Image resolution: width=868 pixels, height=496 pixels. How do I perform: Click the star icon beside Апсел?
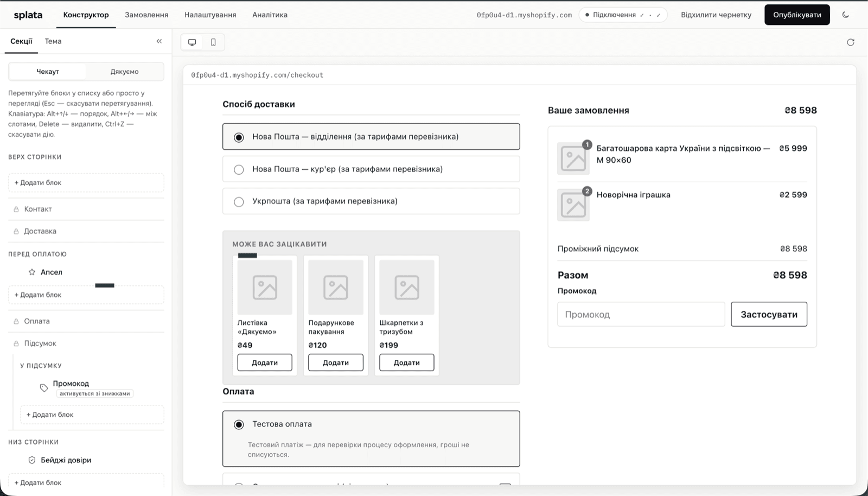[32, 272]
